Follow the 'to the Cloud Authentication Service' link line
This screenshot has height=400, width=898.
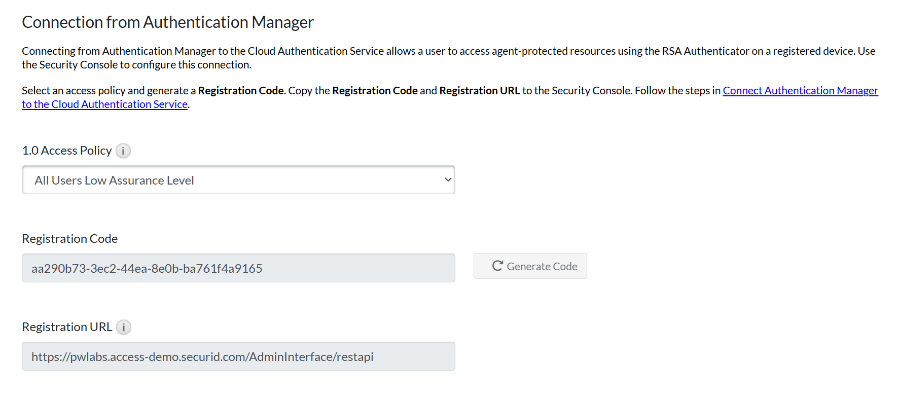104,104
